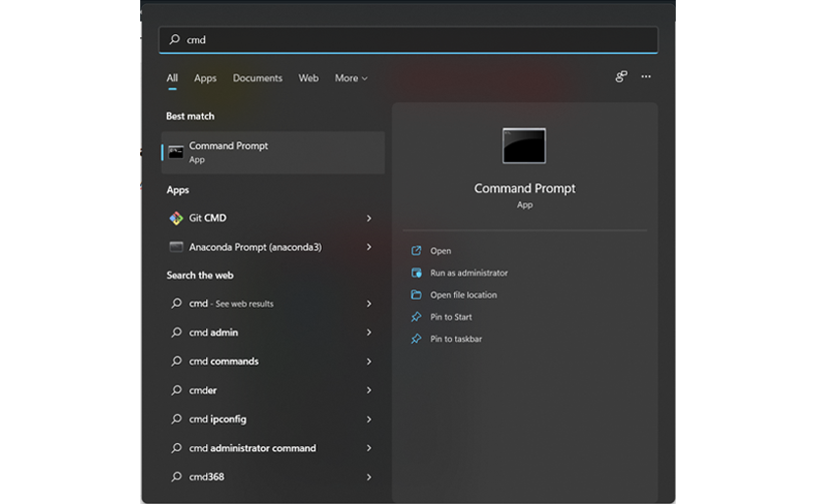Click search icon beside 'cmd admin'
The image size is (816, 504).
tap(177, 331)
